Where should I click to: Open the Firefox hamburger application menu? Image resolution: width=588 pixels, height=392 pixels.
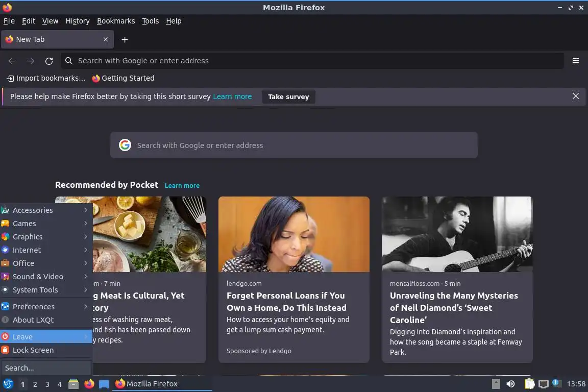click(x=576, y=61)
